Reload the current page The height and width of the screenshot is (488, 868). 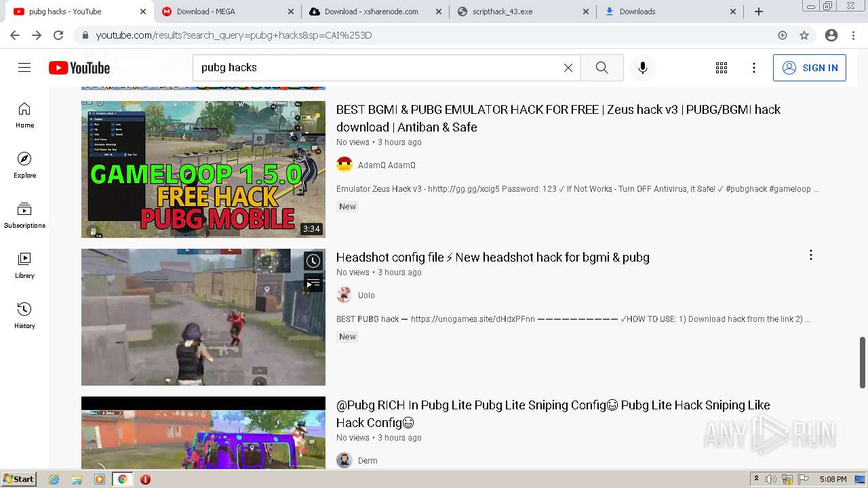coord(58,35)
